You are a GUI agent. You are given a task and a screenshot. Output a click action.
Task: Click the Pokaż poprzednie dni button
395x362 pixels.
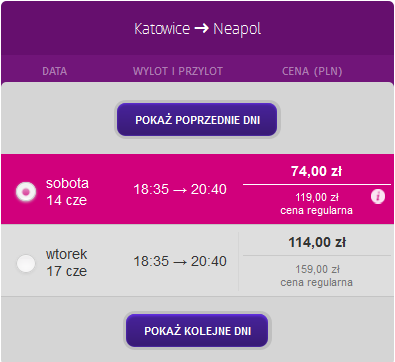click(x=197, y=120)
